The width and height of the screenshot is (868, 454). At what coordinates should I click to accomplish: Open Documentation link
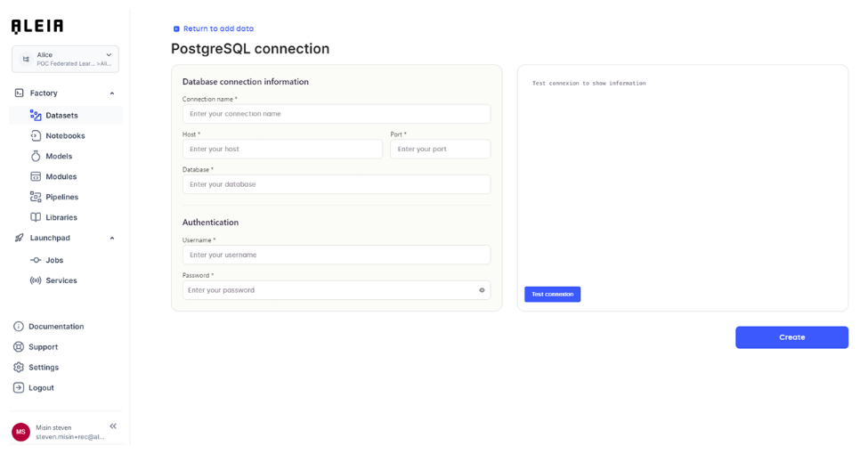tap(56, 327)
